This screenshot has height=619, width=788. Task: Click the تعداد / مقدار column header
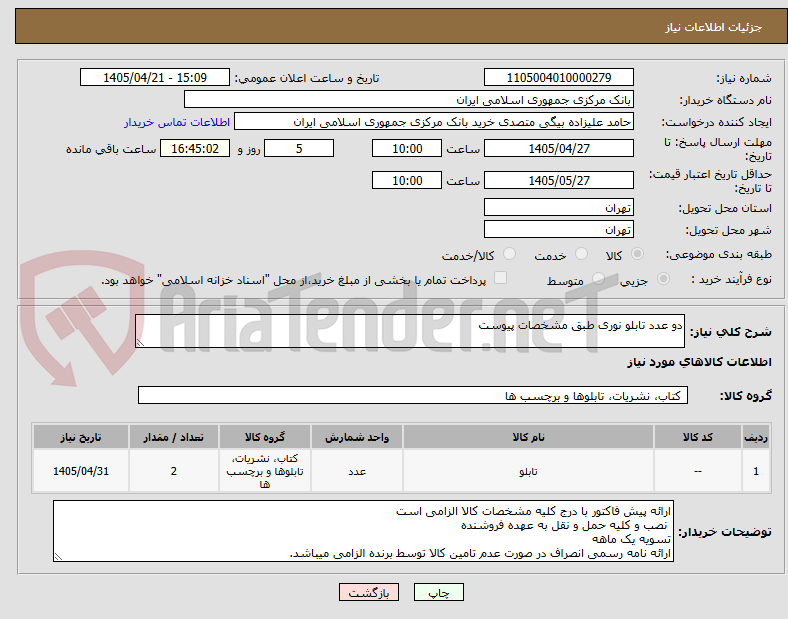pos(173,437)
